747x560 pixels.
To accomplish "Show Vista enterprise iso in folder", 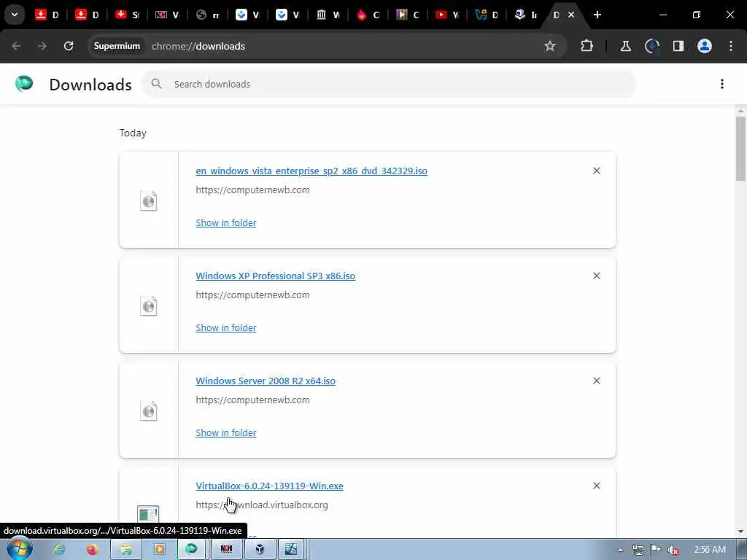I will [x=226, y=223].
